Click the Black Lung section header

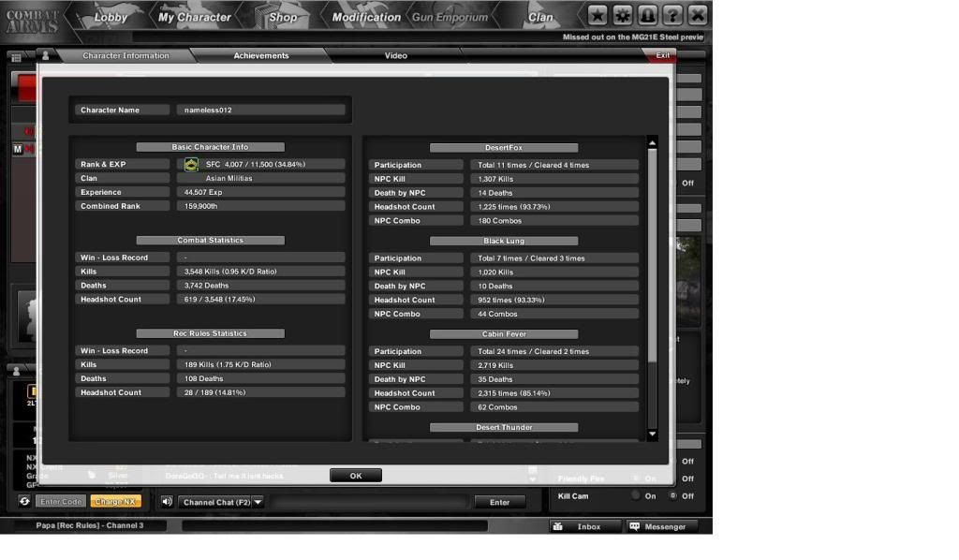pyautogui.click(x=504, y=241)
